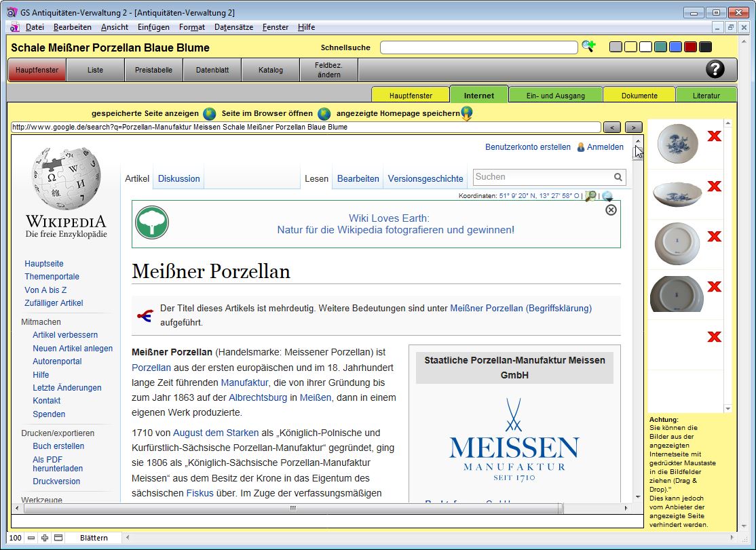This screenshot has height=550, width=756.
Task: Select the side-view bowl thumbnail
Action: click(677, 194)
